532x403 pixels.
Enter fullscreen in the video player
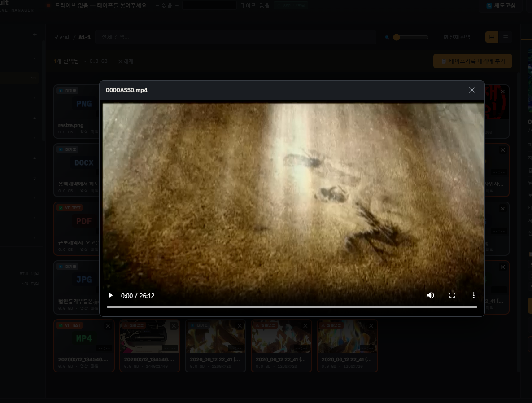coord(452,295)
